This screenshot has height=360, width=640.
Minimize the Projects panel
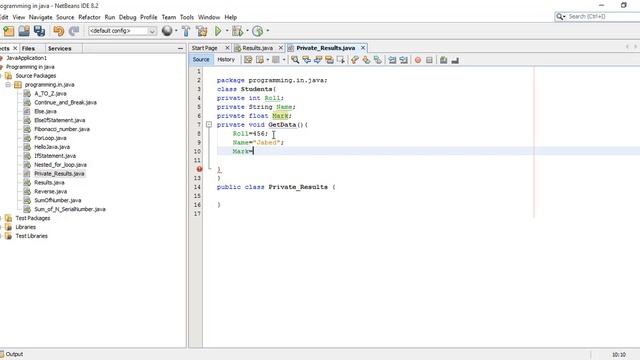[180, 49]
